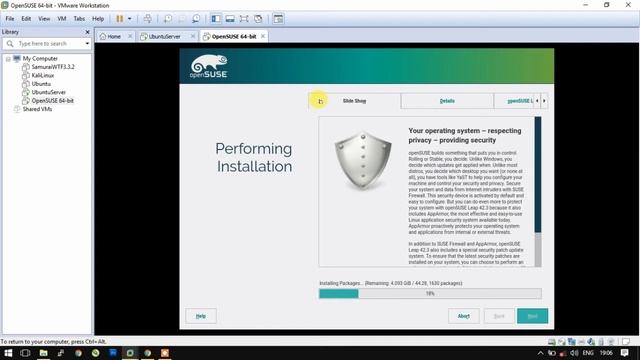Screen dimensions: 640x360
Task: Click the installer Help button
Action: [201, 316]
